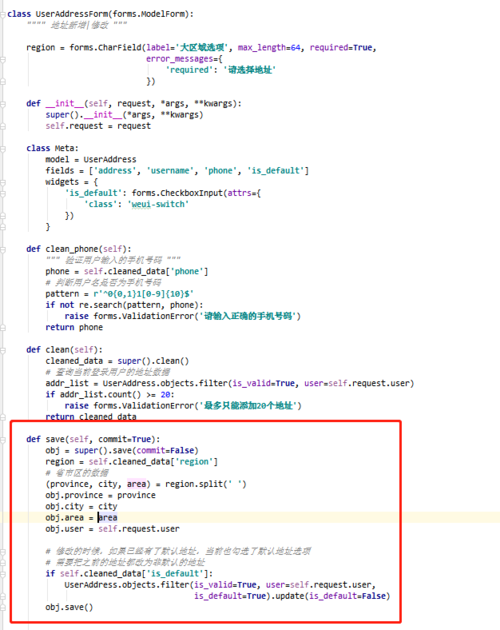Click required=True in CharField call
The height and width of the screenshot is (630, 500).
pyautogui.click(x=341, y=47)
